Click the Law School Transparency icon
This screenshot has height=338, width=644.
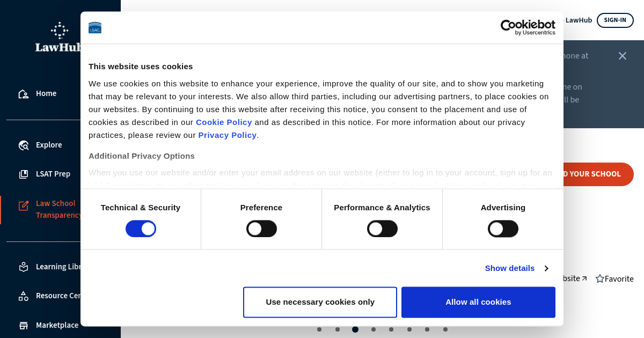click(24, 205)
